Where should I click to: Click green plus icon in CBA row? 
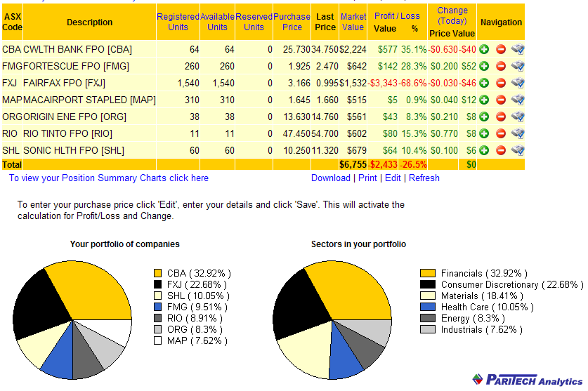(484, 49)
